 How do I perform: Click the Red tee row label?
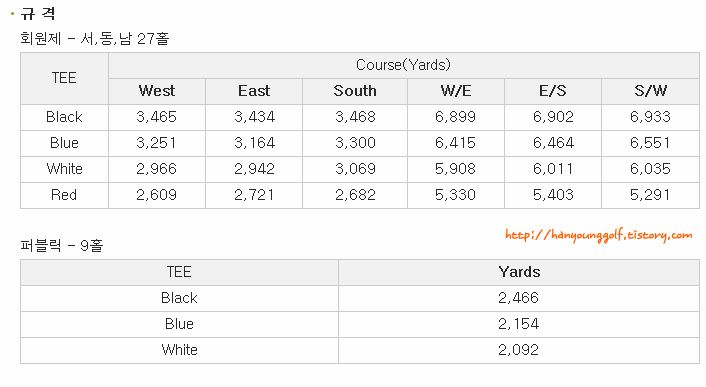64,195
